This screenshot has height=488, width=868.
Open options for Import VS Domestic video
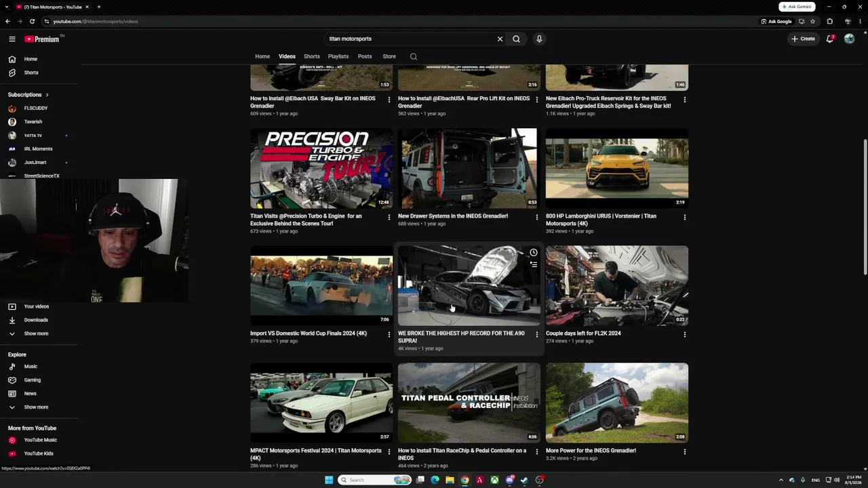(389, 335)
